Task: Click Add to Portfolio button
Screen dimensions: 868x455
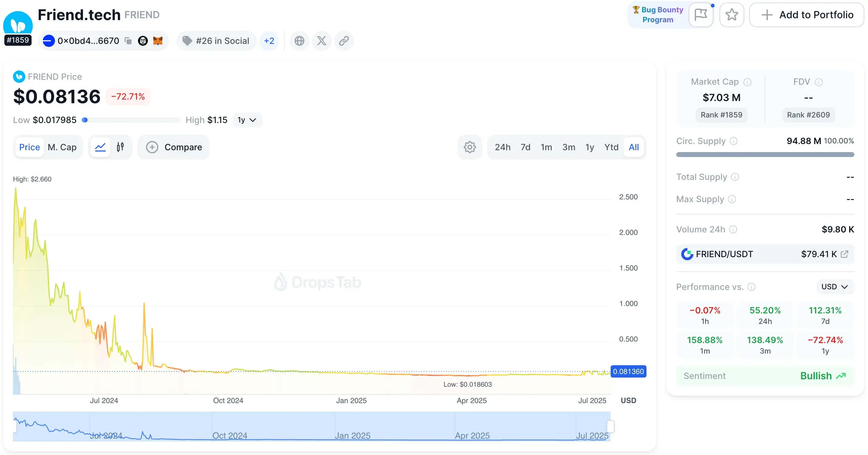Action: 807,15
